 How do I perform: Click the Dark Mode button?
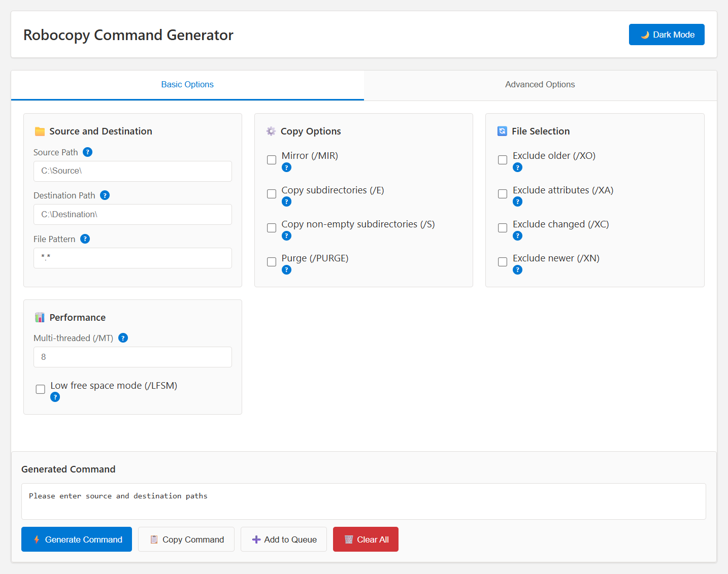667,35
